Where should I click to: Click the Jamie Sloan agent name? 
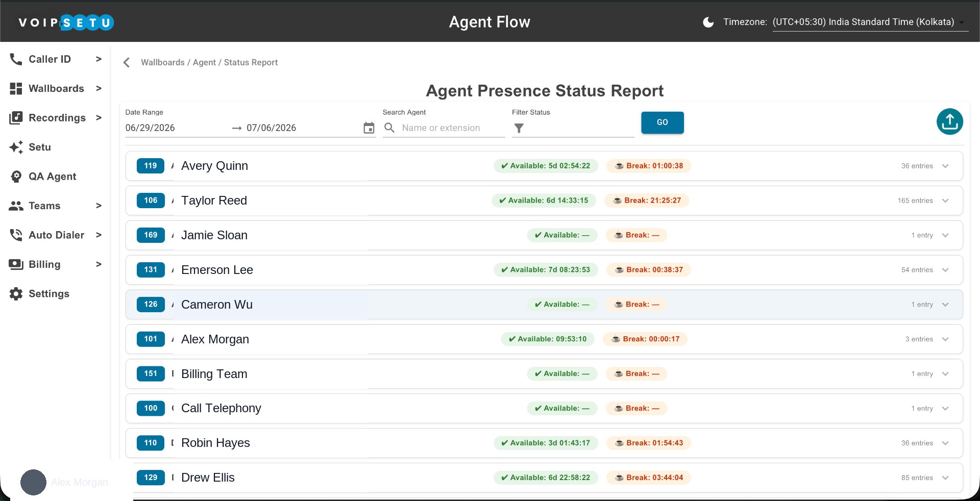pyautogui.click(x=214, y=235)
